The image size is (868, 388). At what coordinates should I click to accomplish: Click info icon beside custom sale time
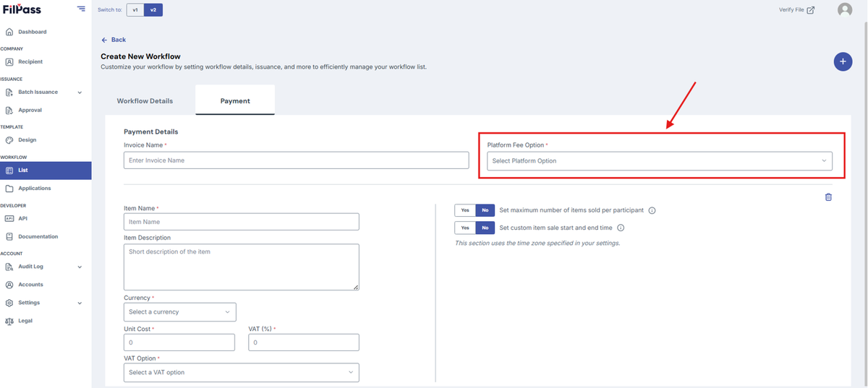click(x=621, y=228)
